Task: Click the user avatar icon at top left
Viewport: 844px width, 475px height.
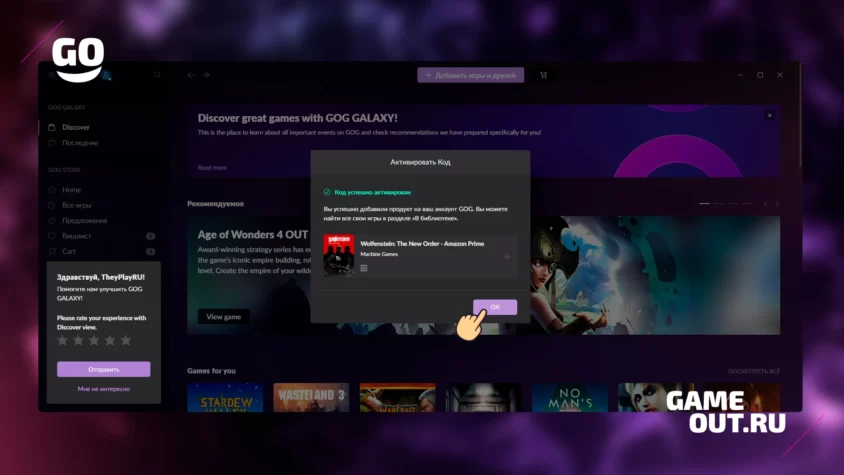Action: coord(107,75)
